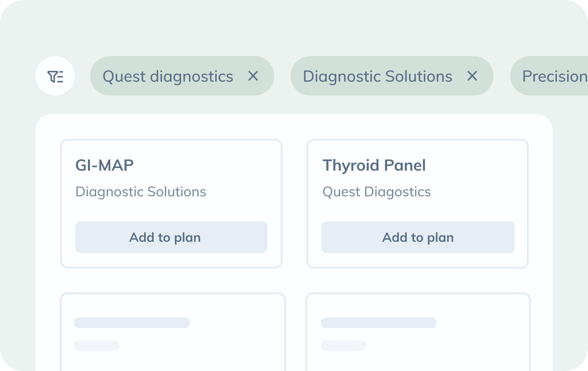This screenshot has width=588, height=371.
Task: Click the bottom-right card title placeholder bar
Action: pyautogui.click(x=379, y=322)
